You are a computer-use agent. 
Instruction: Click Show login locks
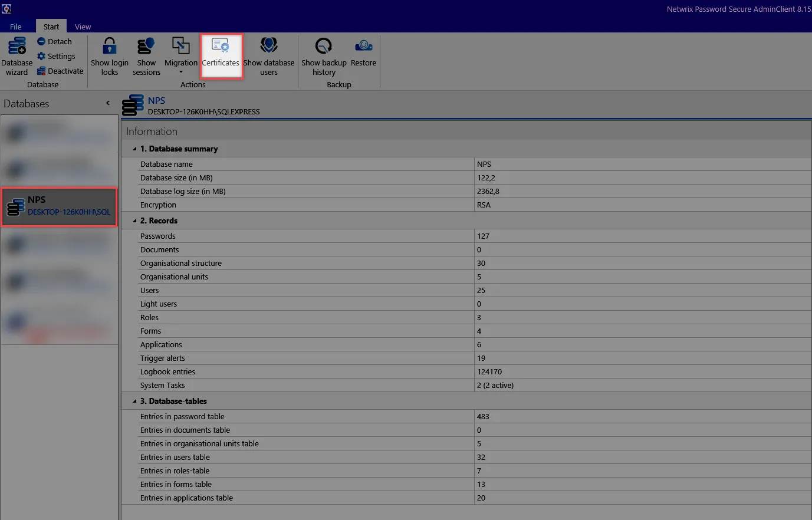110,57
